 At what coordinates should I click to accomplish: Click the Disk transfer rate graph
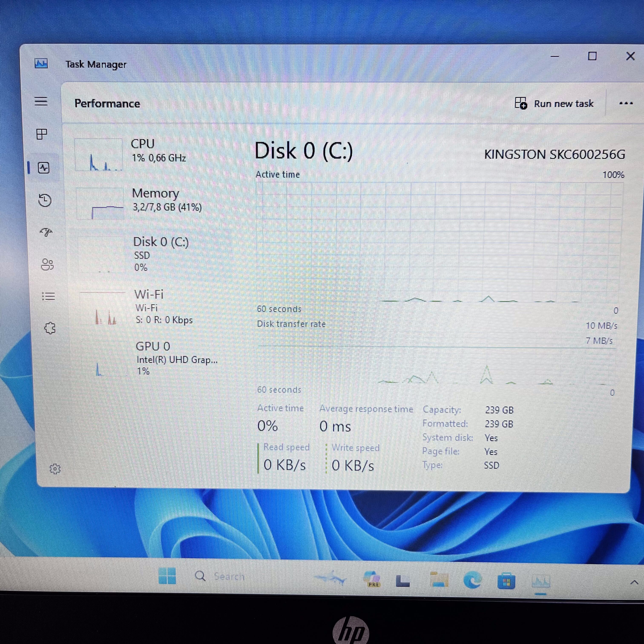coord(437,365)
